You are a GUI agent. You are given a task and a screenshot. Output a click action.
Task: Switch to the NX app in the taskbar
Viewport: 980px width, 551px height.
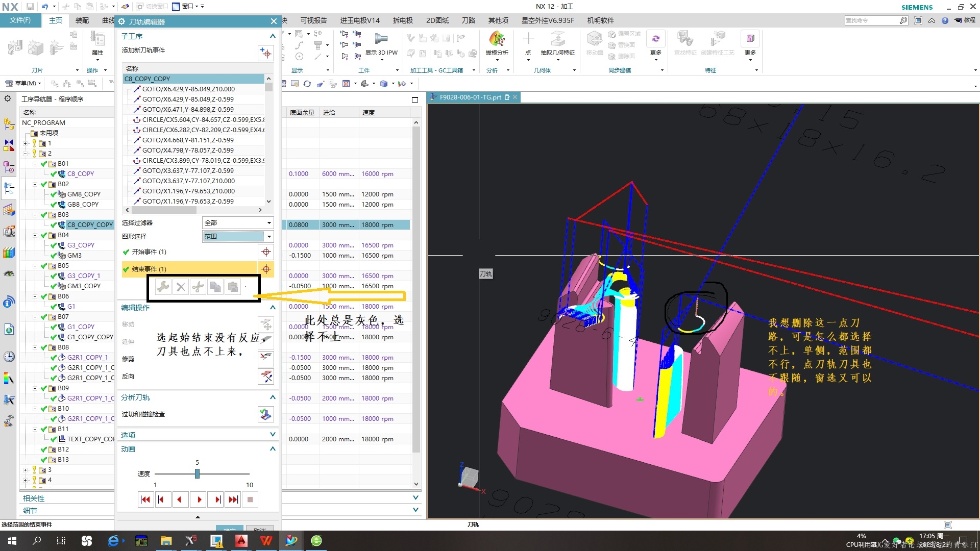pyautogui.click(x=291, y=541)
